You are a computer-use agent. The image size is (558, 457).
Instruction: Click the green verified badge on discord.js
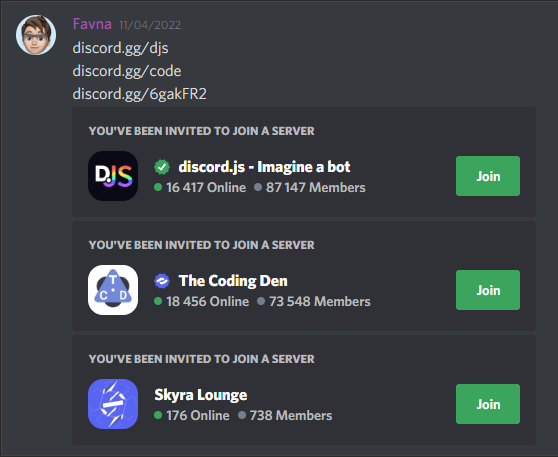(162, 167)
